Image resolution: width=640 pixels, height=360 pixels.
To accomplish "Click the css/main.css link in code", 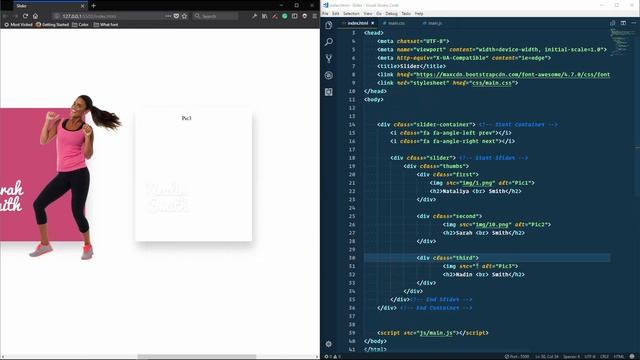I will point(492,83).
